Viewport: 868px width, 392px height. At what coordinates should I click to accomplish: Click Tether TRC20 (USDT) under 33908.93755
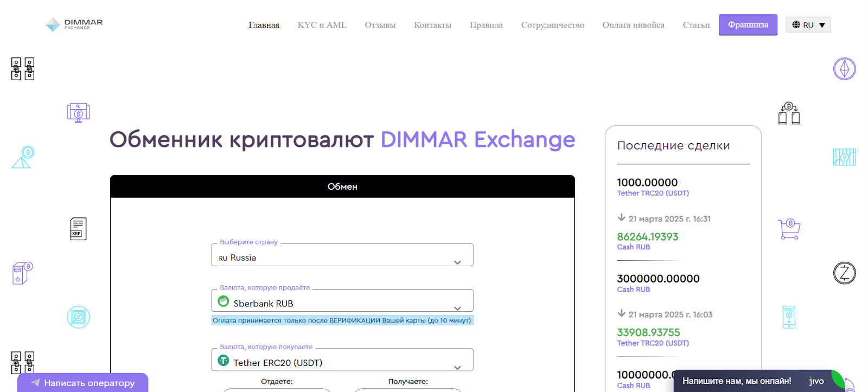pos(653,343)
